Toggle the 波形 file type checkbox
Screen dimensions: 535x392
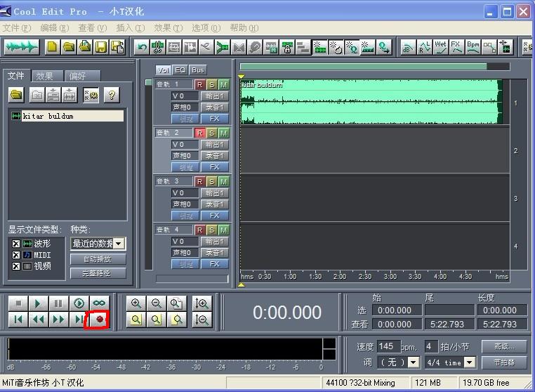tap(15, 244)
